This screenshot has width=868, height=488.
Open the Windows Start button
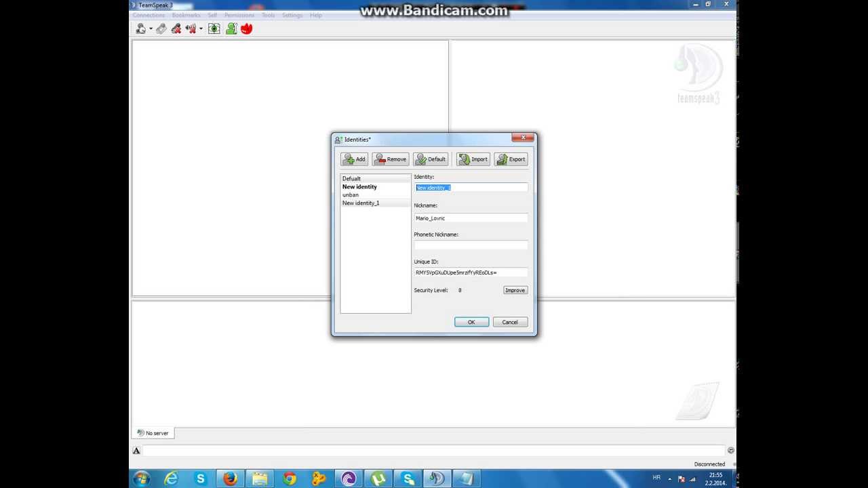click(x=141, y=479)
